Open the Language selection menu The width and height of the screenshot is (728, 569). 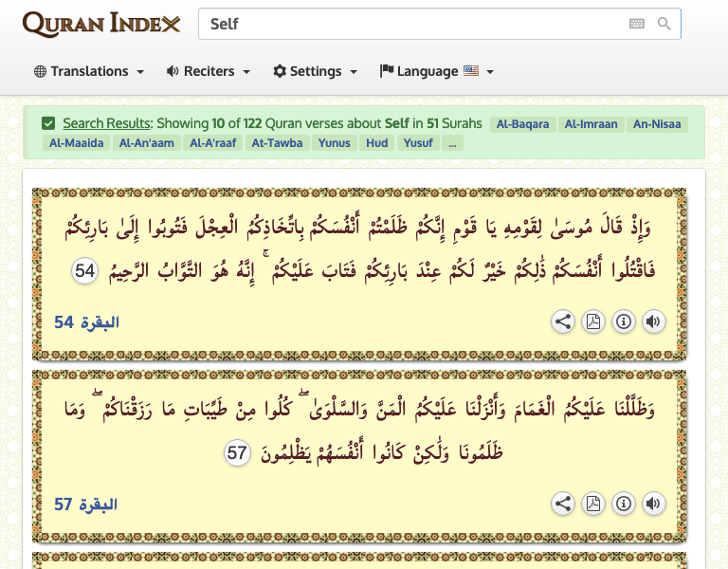coord(437,71)
